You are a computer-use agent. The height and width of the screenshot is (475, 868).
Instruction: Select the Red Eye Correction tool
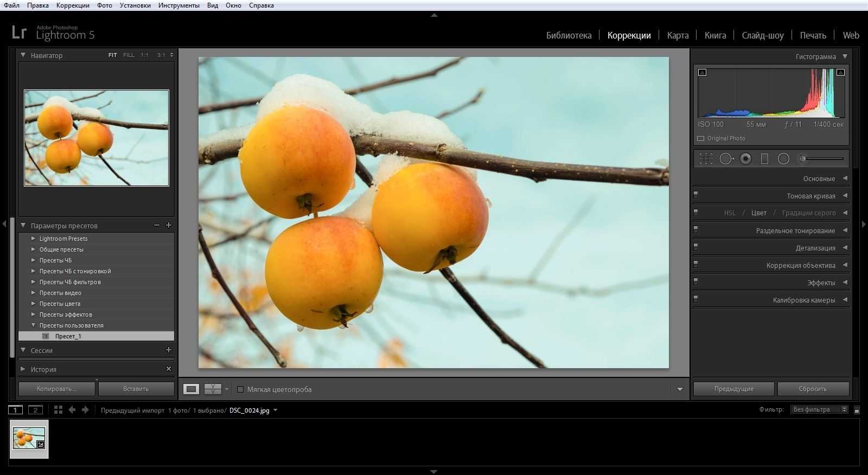coord(746,159)
